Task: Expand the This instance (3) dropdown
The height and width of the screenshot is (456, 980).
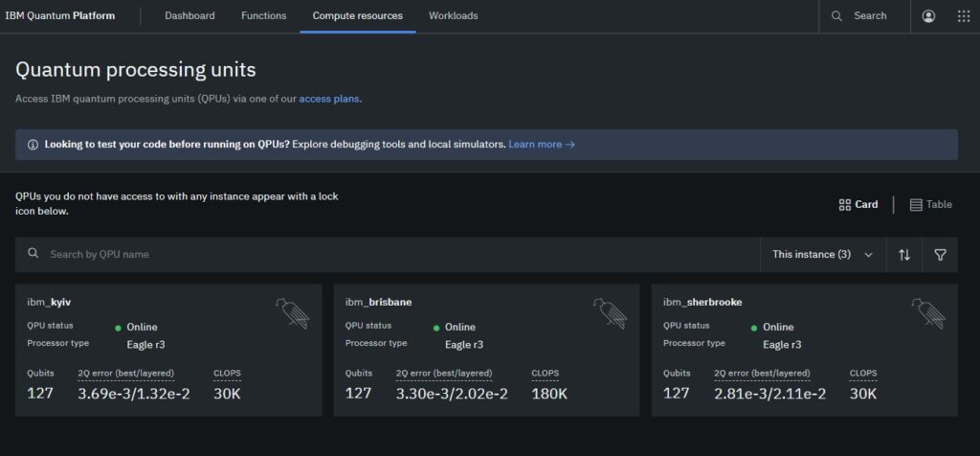Action: [x=822, y=255]
